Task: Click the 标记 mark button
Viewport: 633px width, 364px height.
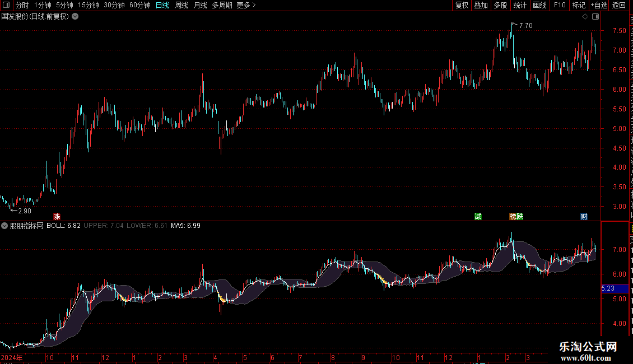Action: coord(579,5)
